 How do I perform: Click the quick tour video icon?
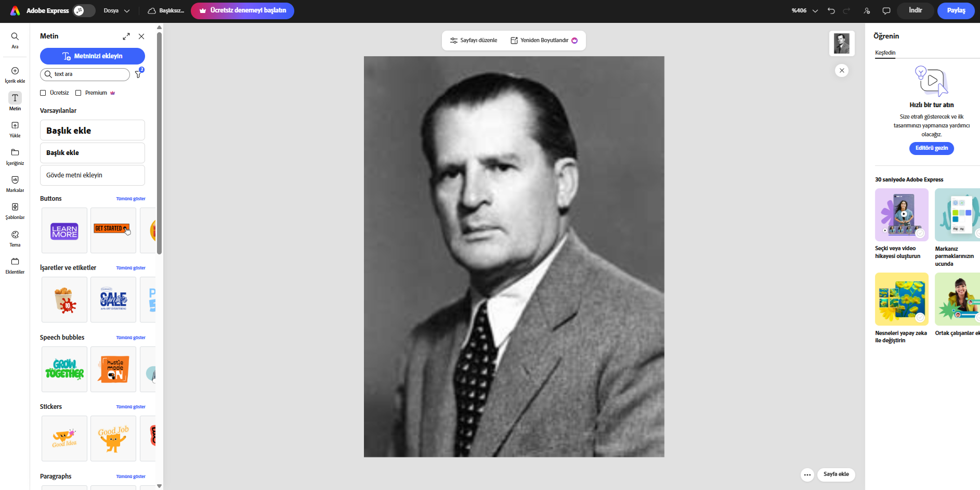click(x=932, y=81)
